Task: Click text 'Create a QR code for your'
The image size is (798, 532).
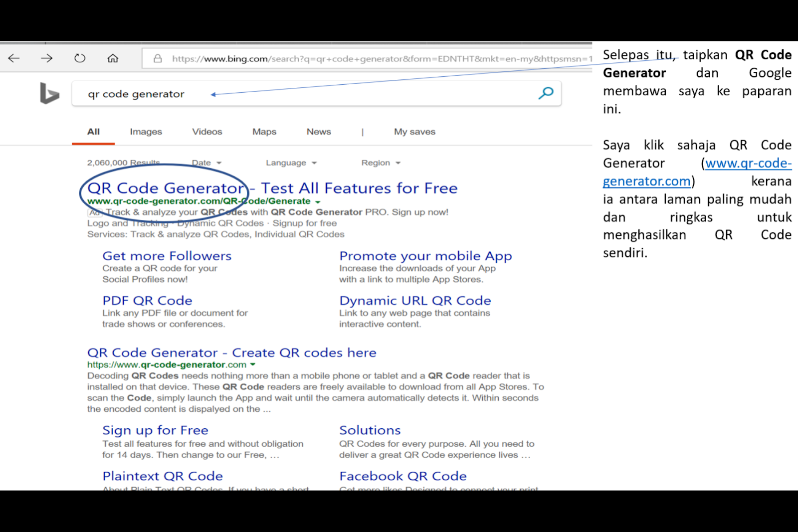Action: click(x=160, y=268)
